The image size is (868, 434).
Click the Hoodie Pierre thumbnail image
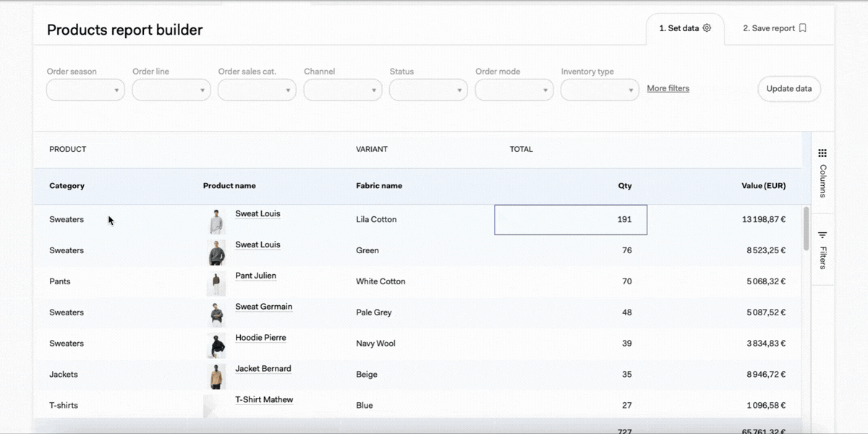pyautogui.click(x=216, y=345)
